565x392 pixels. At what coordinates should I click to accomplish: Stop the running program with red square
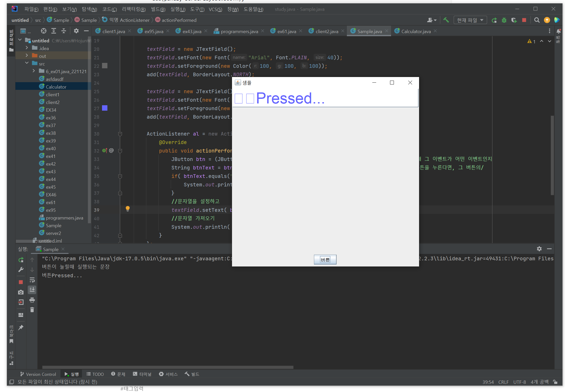click(x=524, y=20)
